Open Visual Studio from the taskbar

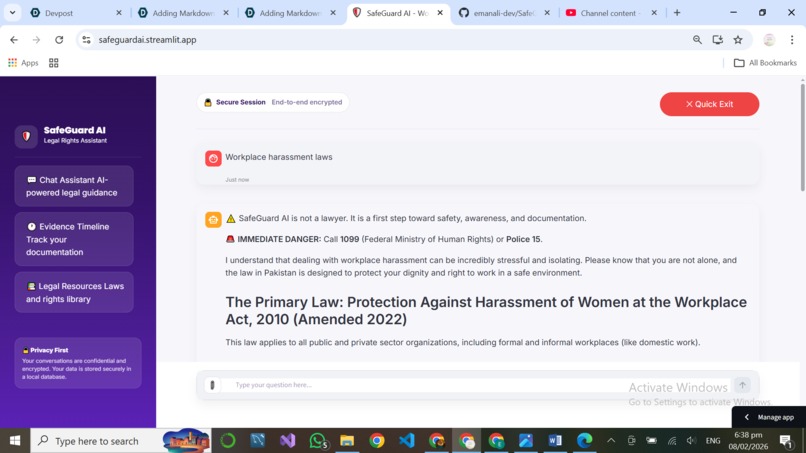(x=288, y=441)
